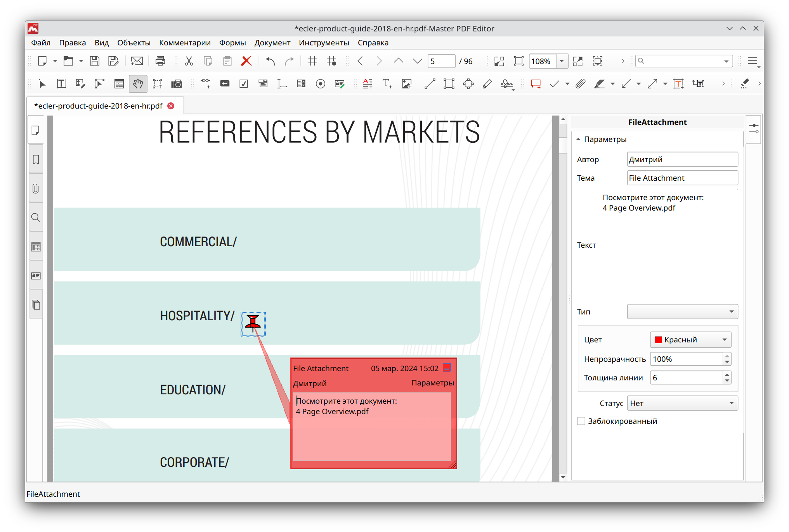Select the Edit Text tool
This screenshot has height=532, width=789.
pos(61,84)
